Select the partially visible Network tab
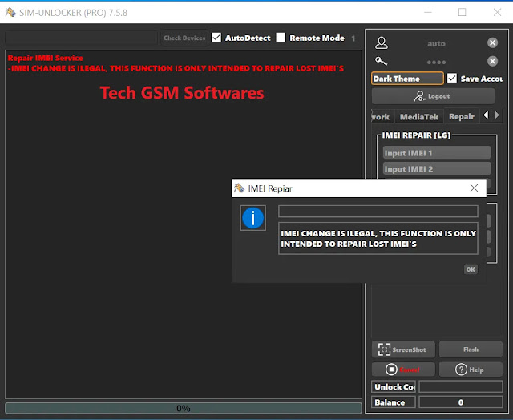This screenshot has width=513, height=420. pyautogui.click(x=382, y=117)
